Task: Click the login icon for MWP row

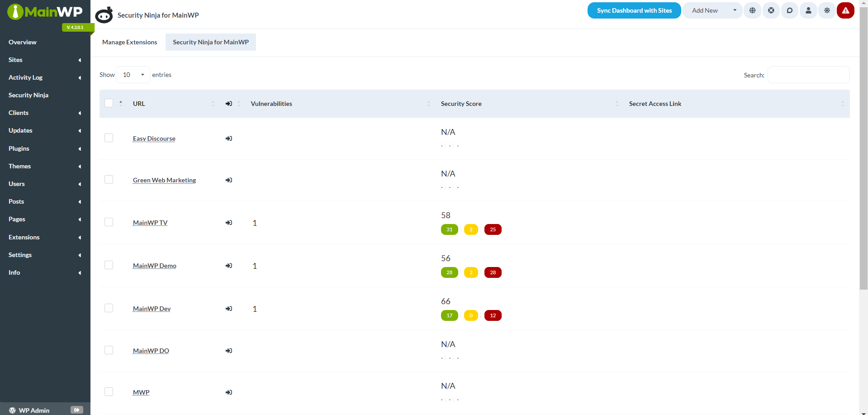Action: coord(229,392)
